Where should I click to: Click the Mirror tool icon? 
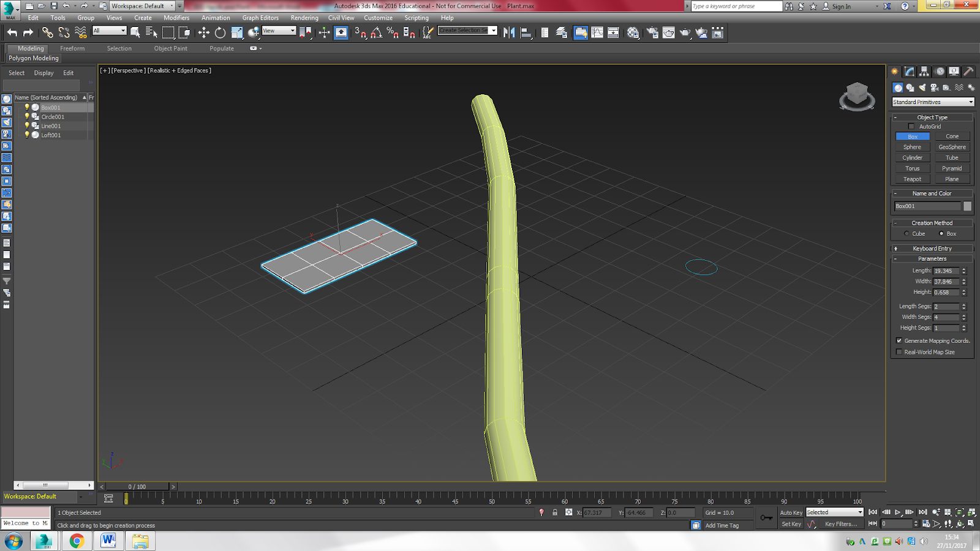pyautogui.click(x=509, y=32)
